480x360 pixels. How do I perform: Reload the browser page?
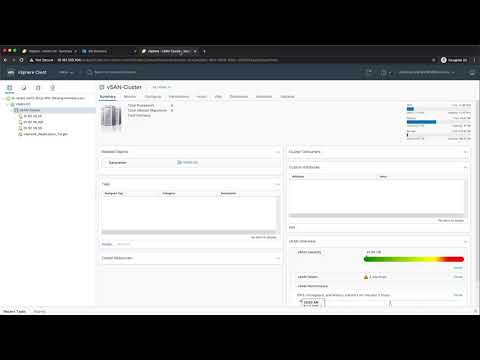21,60
